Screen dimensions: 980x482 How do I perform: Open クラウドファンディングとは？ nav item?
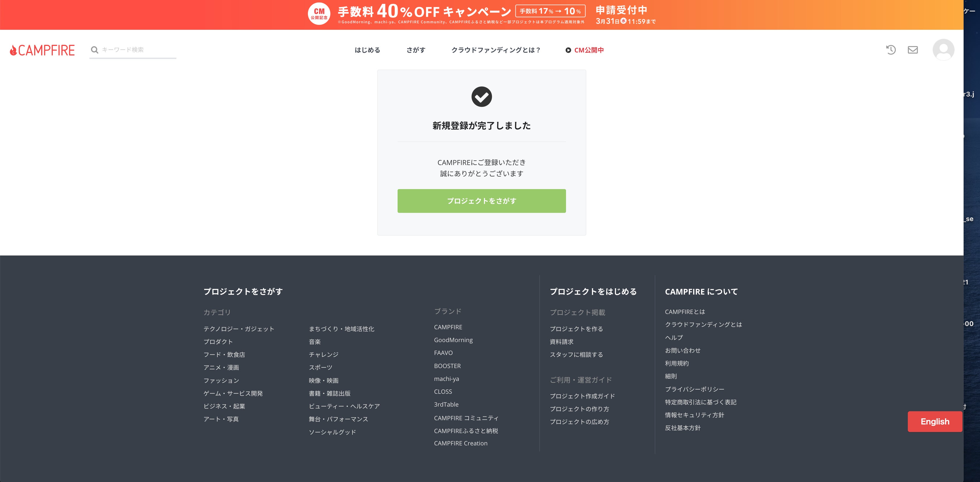(x=496, y=50)
